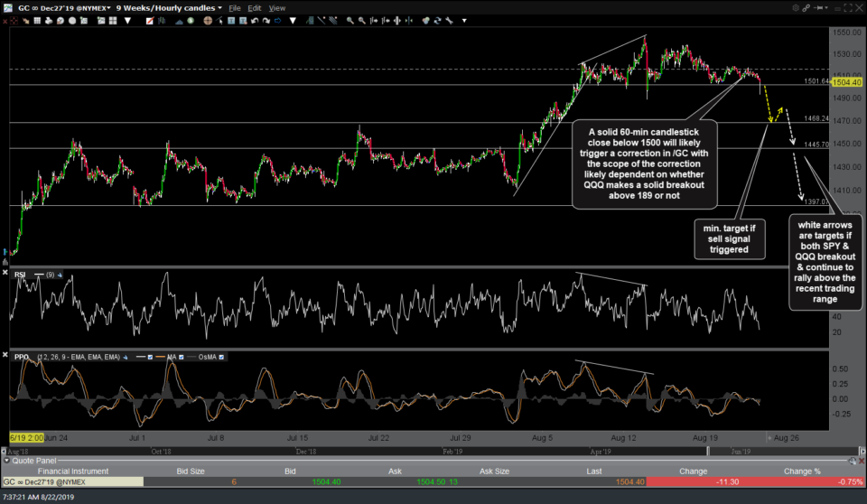Open the 9 Weeks/Hourly candles period dropdown
The width and height of the screenshot is (867, 504).
pyautogui.click(x=169, y=8)
